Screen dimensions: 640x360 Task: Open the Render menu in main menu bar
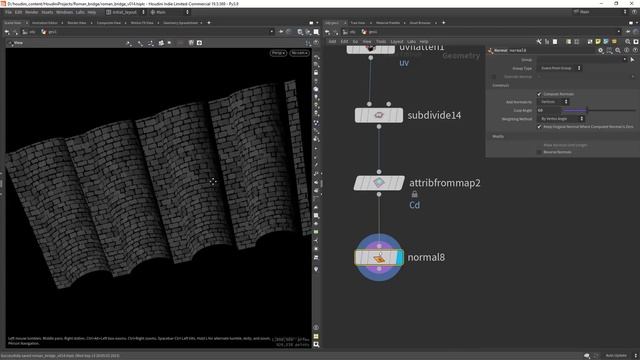pyautogui.click(x=31, y=12)
